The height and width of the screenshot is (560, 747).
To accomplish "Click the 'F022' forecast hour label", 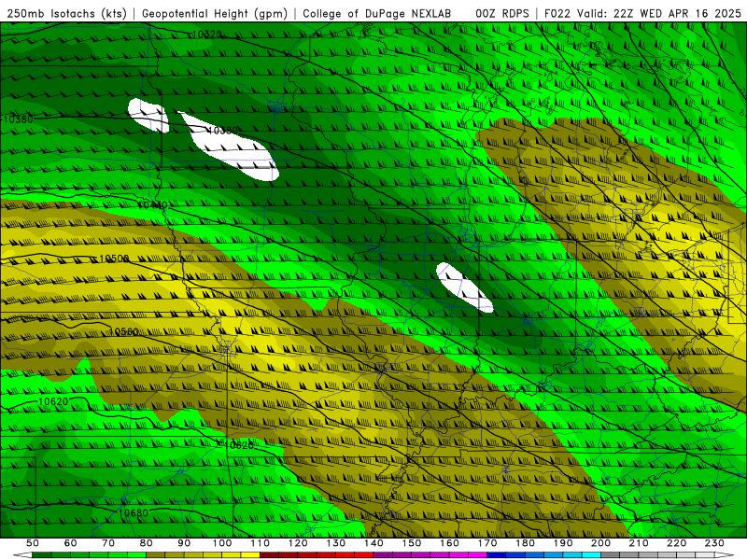I will [x=557, y=13].
